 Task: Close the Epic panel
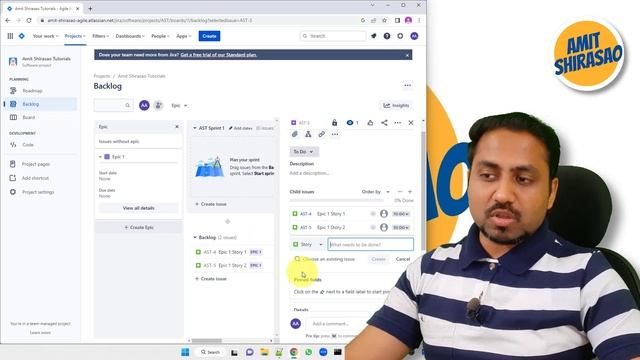[x=177, y=127]
